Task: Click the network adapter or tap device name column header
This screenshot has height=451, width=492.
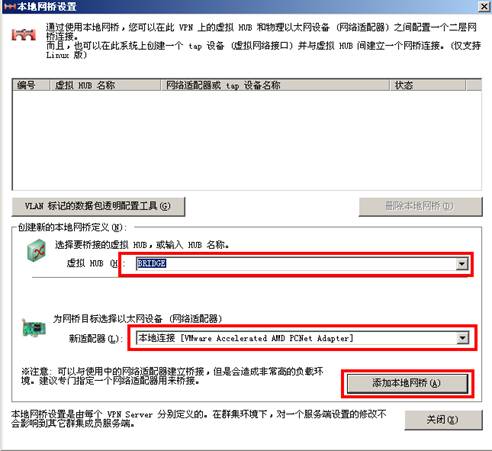Action: coord(275,85)
